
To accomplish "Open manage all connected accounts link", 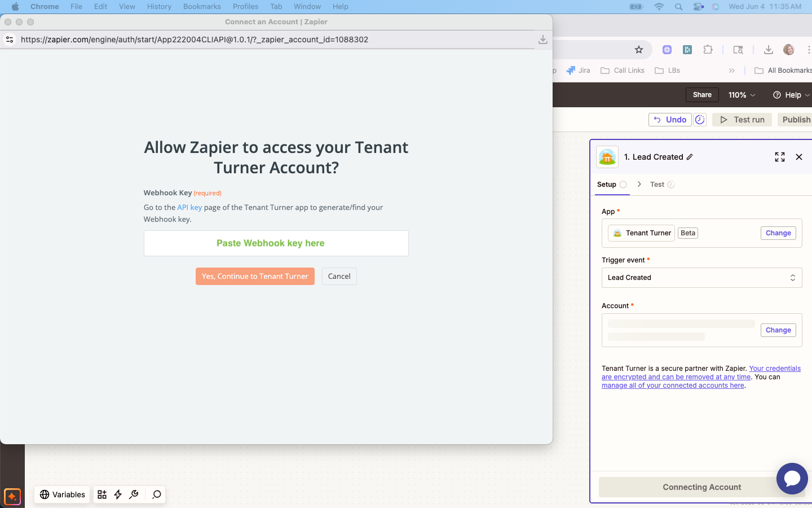I will click(673, 386).
